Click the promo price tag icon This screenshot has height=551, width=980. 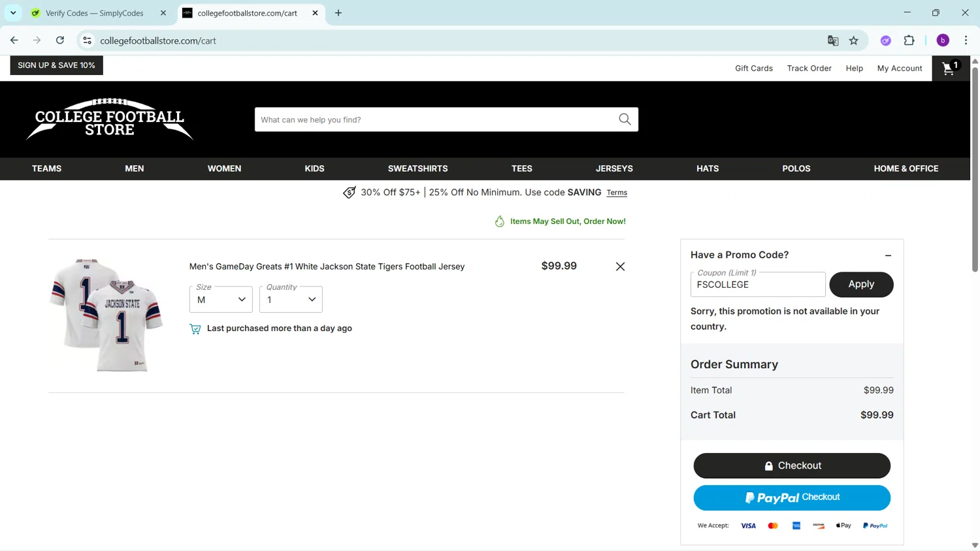click(350, 193)
